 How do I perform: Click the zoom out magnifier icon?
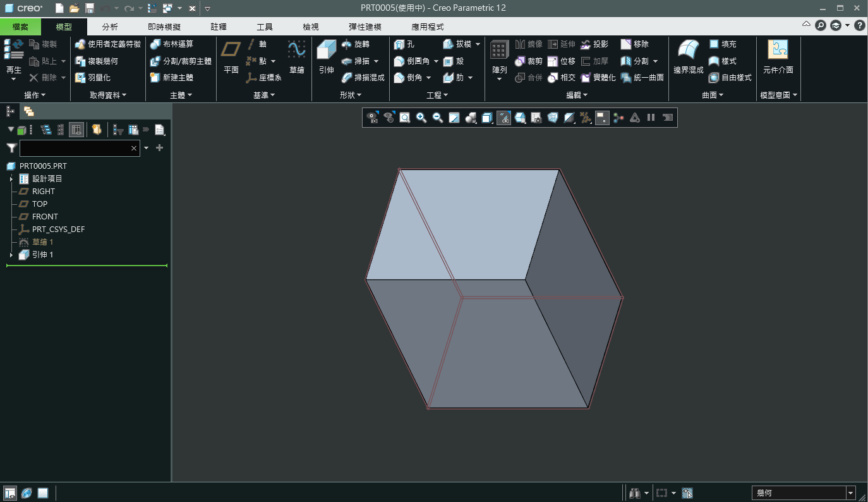pos(438,118)
